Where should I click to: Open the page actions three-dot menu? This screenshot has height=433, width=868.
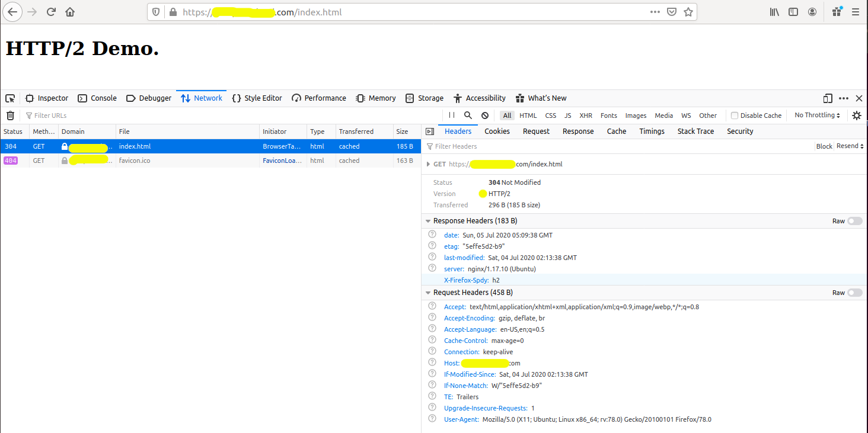(655, 12)
